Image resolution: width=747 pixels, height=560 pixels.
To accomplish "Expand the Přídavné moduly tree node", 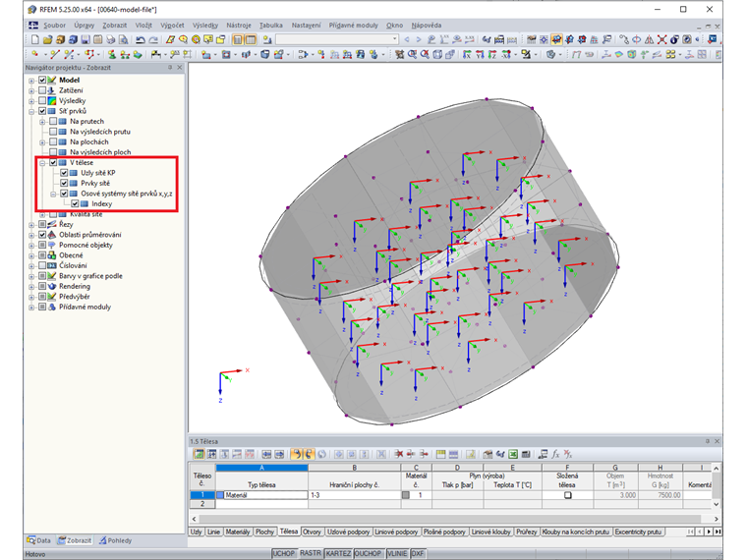I will (31, 307).
